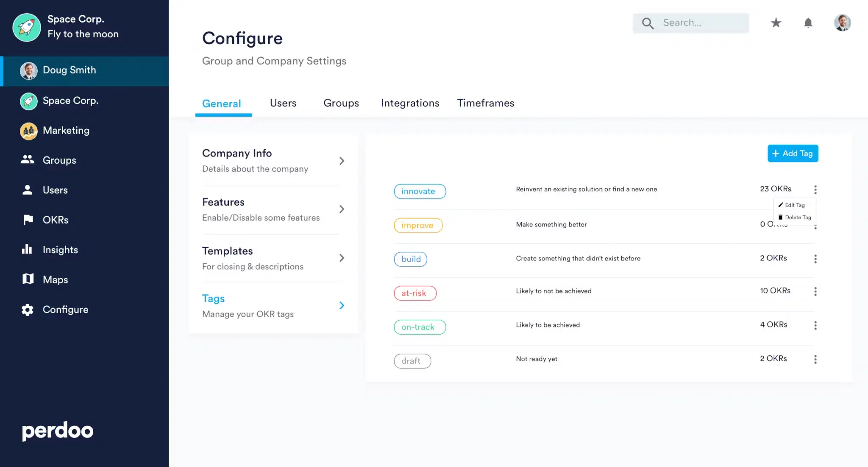The image size is (868, 467).
Task: Click the OKRs flag icon
Action: click(28, 220)
